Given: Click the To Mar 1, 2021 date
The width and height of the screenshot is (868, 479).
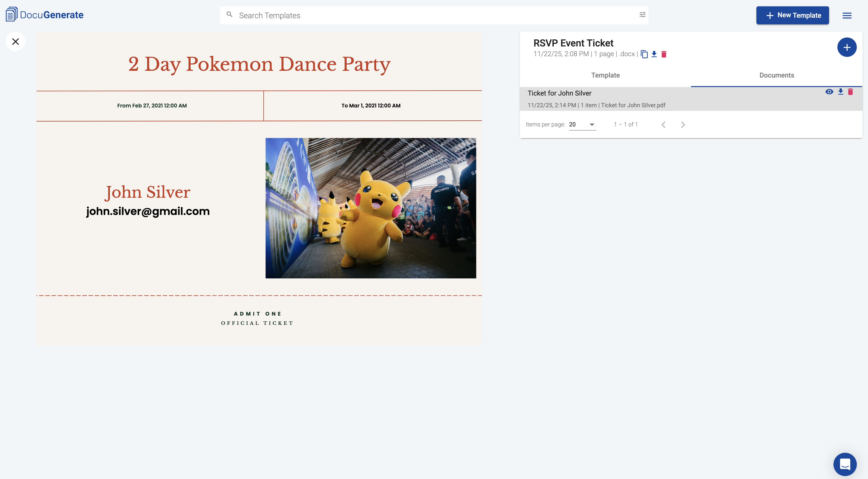Looking at the screenshot, I should 371,106.
